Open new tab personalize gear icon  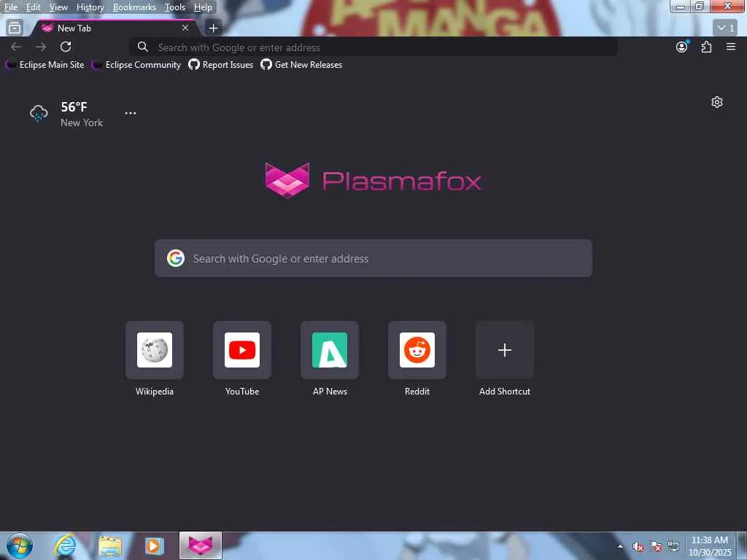[x=717, y=102]
